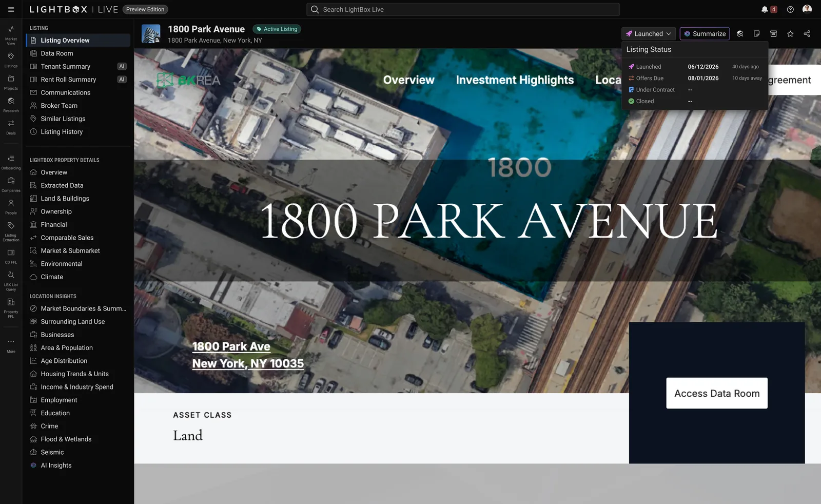Open Research in left rail

coord(11,105)
